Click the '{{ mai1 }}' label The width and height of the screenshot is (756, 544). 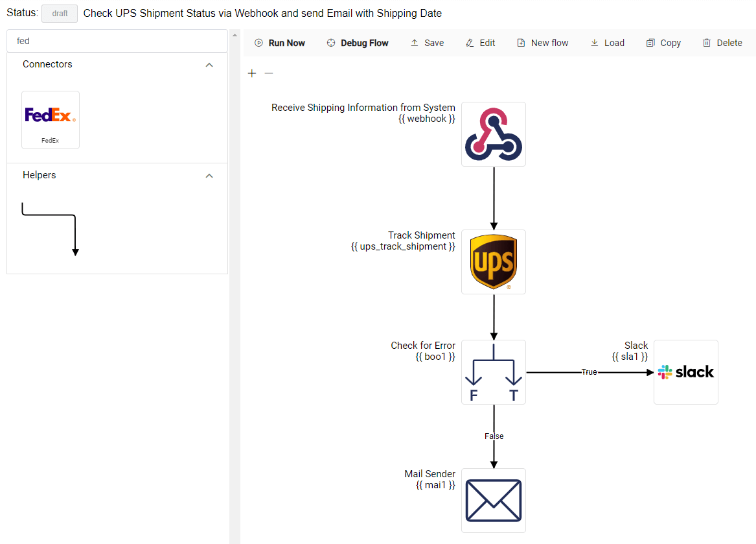435,485
